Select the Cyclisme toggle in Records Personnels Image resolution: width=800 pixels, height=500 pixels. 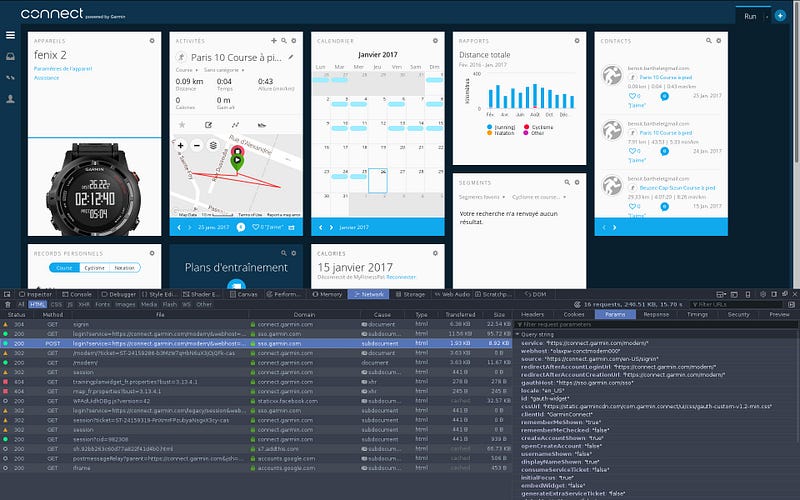(x=95, y=267)
